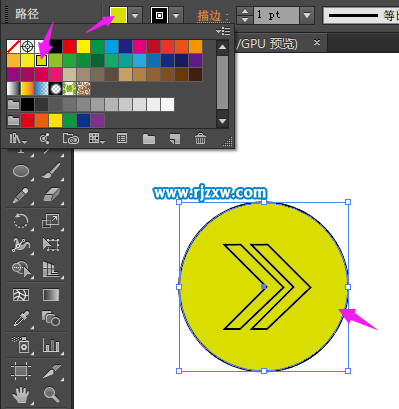Select the Shape Builder tool
The image size is (399, 409).
(21, 269)
